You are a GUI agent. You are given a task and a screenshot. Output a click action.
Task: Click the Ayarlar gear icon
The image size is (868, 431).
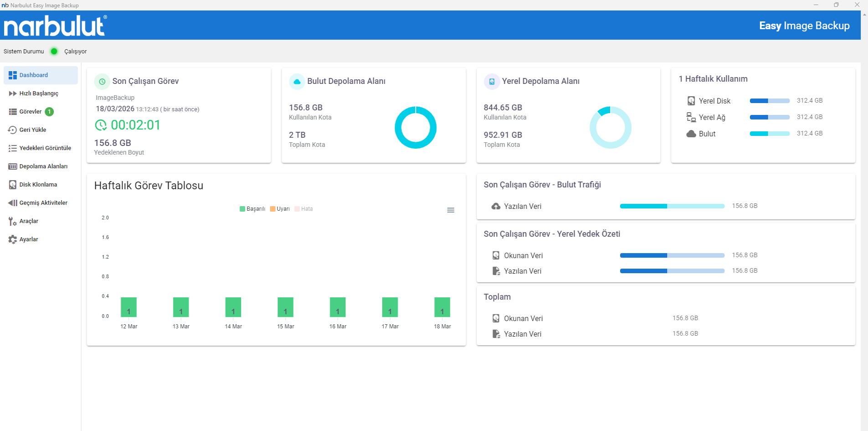click(x=12, y=239)
